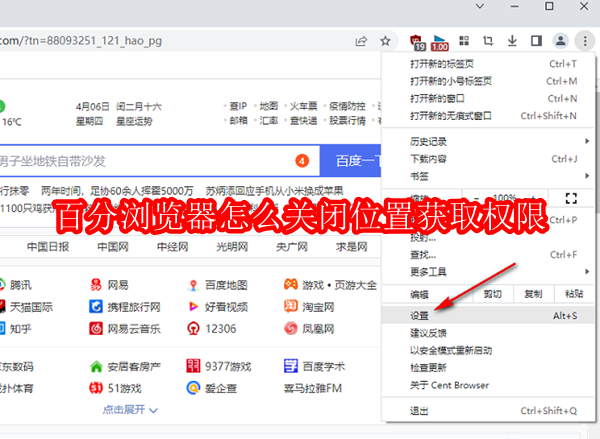Click the 安居客房产 house icon
The height and width of the screenshot is (439, 600).
(x=96, y=367)
